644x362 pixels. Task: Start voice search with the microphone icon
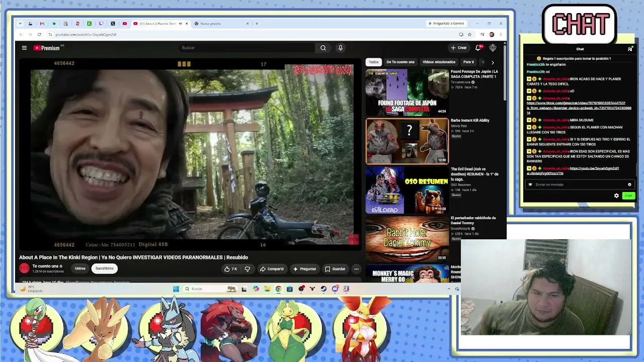(x=340, y=48)
